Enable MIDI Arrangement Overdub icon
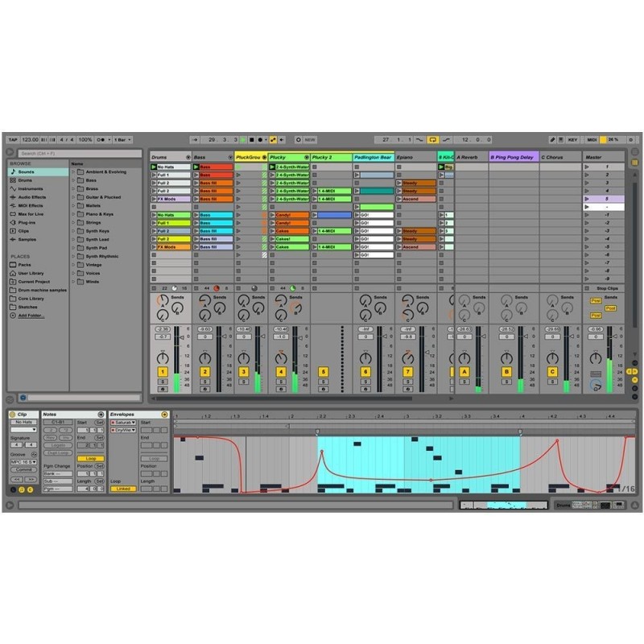This screenshot has height=644, width=644. 271,138
